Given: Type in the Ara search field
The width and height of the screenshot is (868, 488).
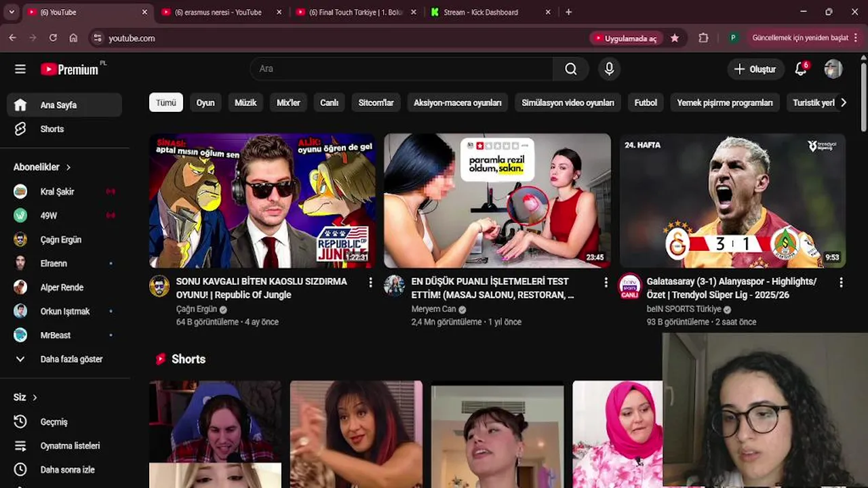Looking at the screenshot, I should coord(402,68).
